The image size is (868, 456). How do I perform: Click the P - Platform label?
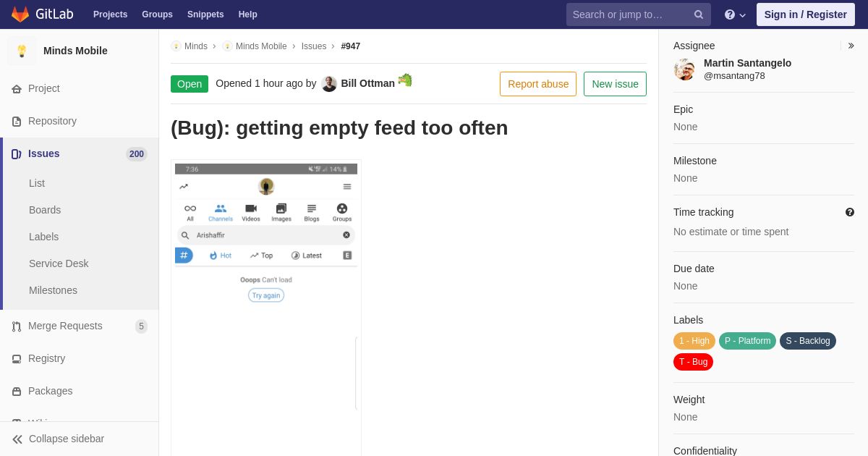747,341
